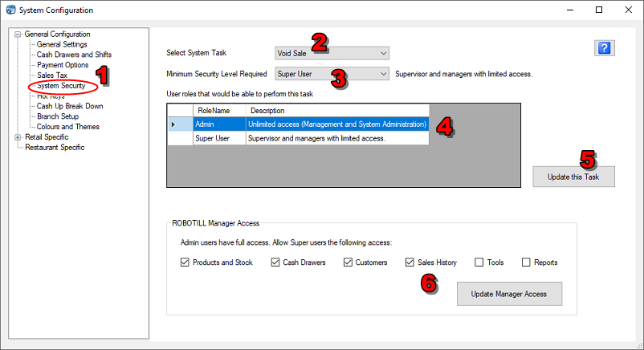Viewport: 644px width, 350px height.
Task: Enable the Tools access checkbox
Action: click(479, 262)
